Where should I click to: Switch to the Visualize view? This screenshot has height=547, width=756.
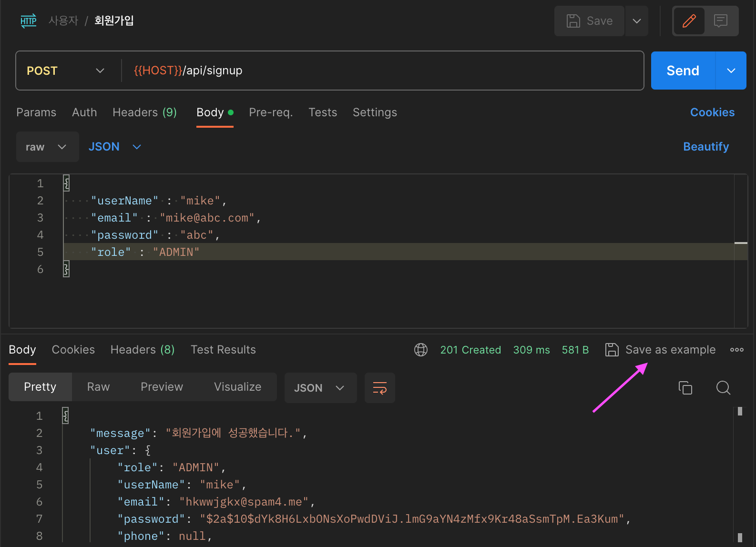tap(237, 387)
